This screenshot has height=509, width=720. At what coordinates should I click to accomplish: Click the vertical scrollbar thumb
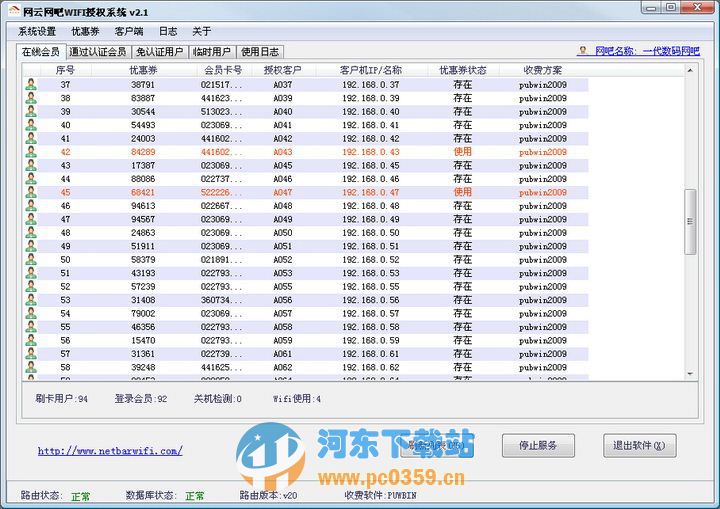[x=690, y=221]
